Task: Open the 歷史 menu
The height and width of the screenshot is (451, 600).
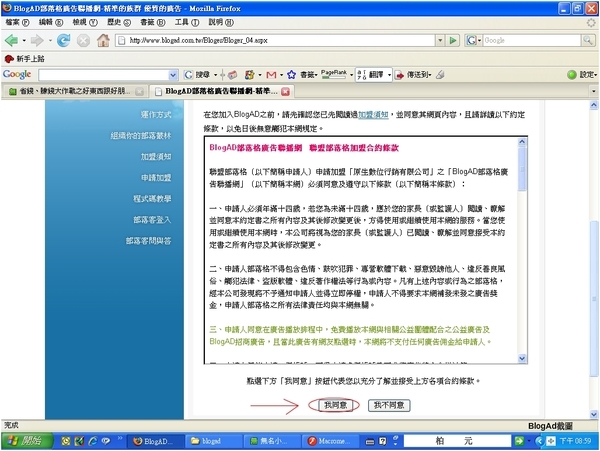Action: pos(119,22)
